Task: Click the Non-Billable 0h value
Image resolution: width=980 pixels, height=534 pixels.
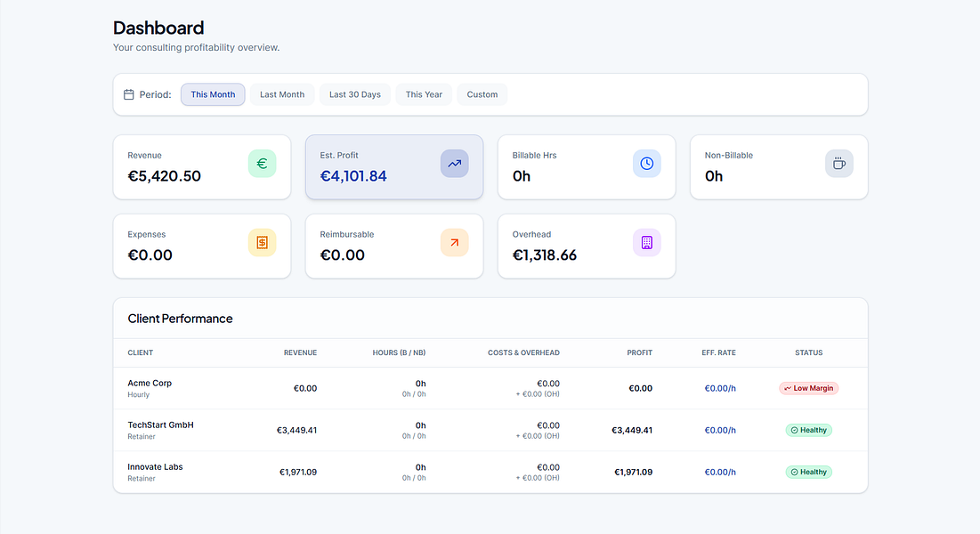Action: 714,176
